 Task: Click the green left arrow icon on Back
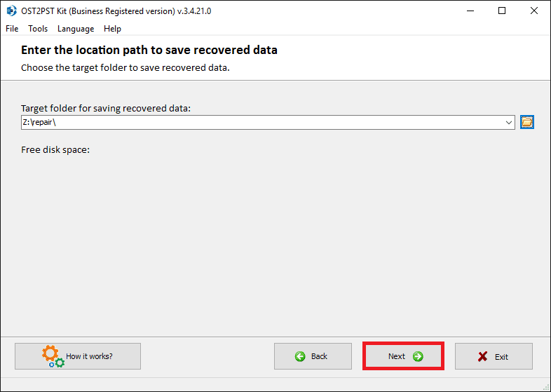300,356
